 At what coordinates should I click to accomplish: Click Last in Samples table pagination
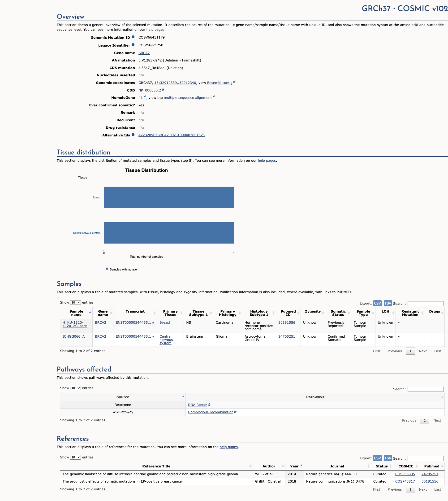tap(437, 351)
